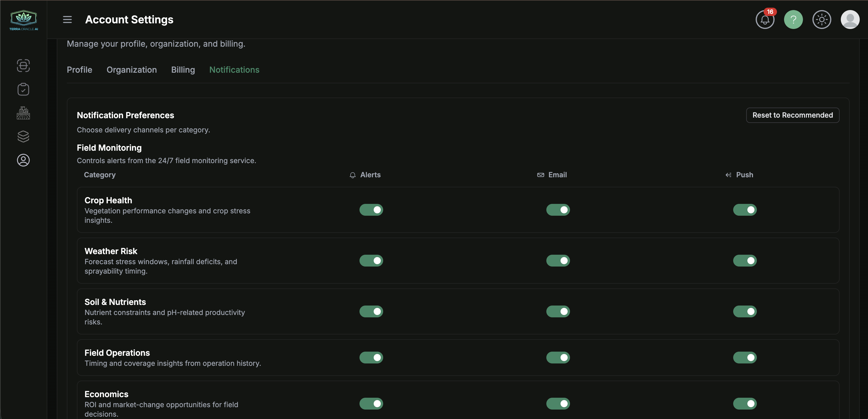Image resolution: width=868 pixels, height=419 pixels.
Task: Toggle Alerts for Soil & Nutrients
Action: click(371, 311)
